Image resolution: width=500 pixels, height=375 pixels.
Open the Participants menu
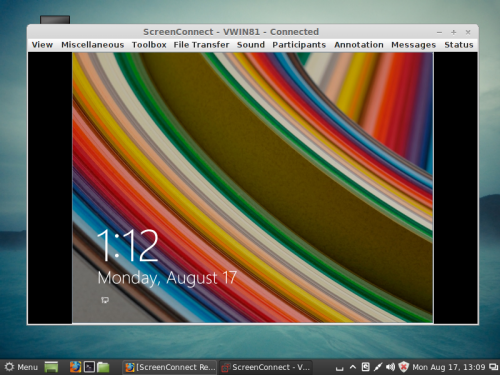click(299, 45)
